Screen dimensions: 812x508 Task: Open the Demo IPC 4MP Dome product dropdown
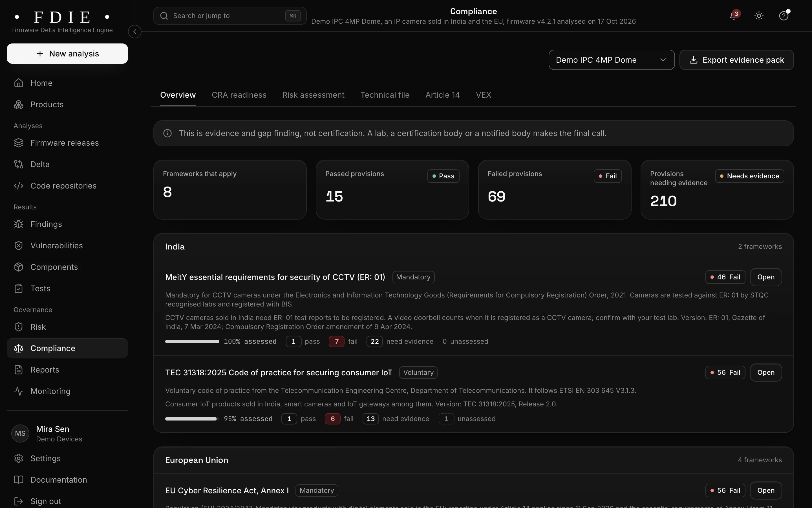coord(611,60)
